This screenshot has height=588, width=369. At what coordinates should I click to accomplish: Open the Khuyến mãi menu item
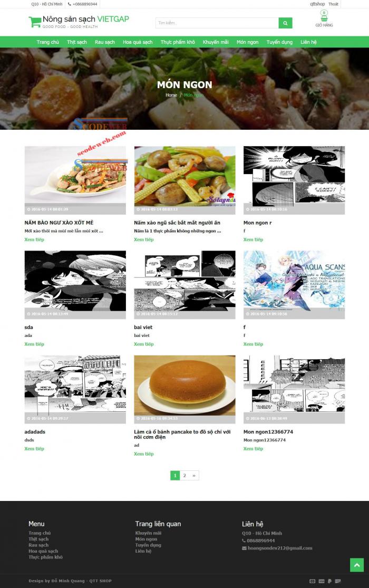216,42
